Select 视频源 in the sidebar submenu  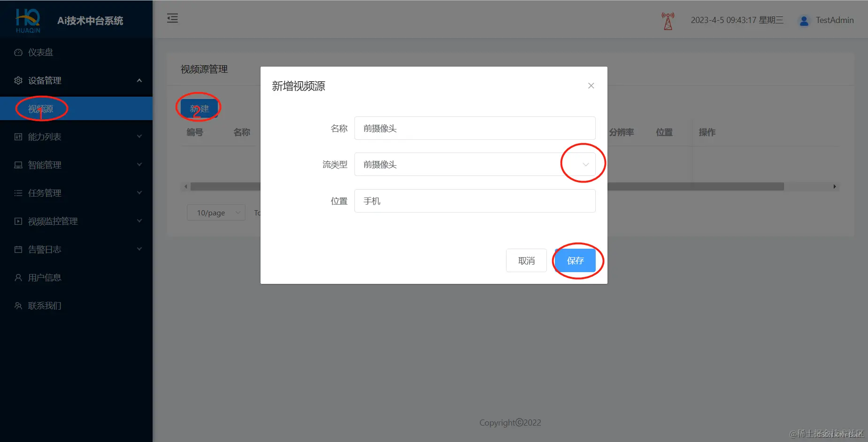76,108
